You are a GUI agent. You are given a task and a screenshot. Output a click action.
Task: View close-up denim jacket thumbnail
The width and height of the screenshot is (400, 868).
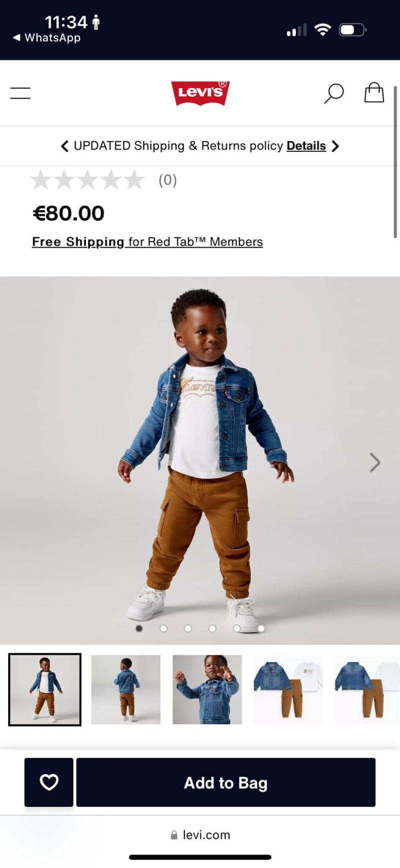click(207, 689)
